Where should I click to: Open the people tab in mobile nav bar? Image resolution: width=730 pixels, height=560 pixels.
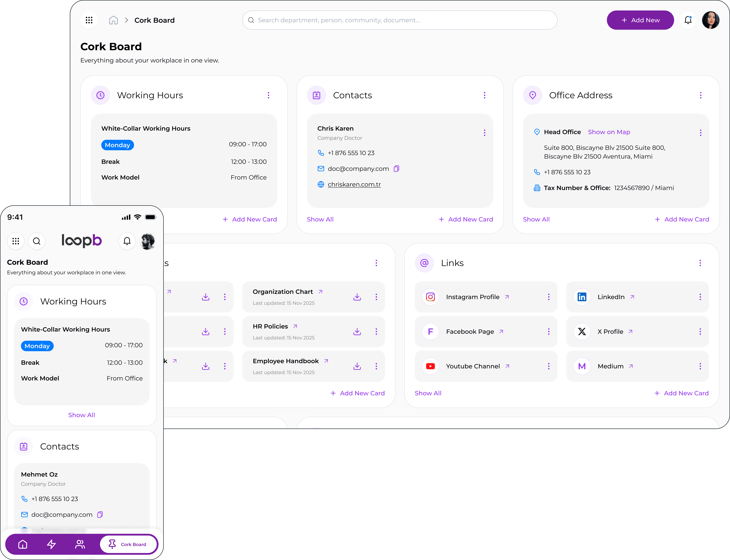80,544
